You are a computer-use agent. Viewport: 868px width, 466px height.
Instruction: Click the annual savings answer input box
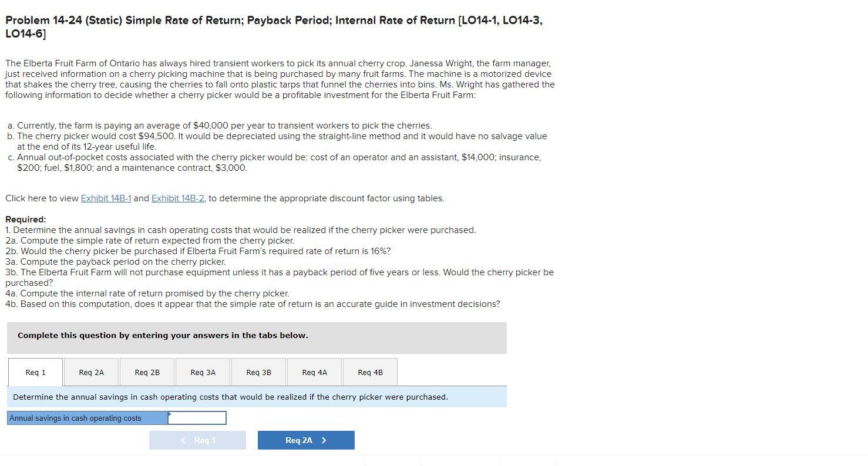(x=197, y=418)
